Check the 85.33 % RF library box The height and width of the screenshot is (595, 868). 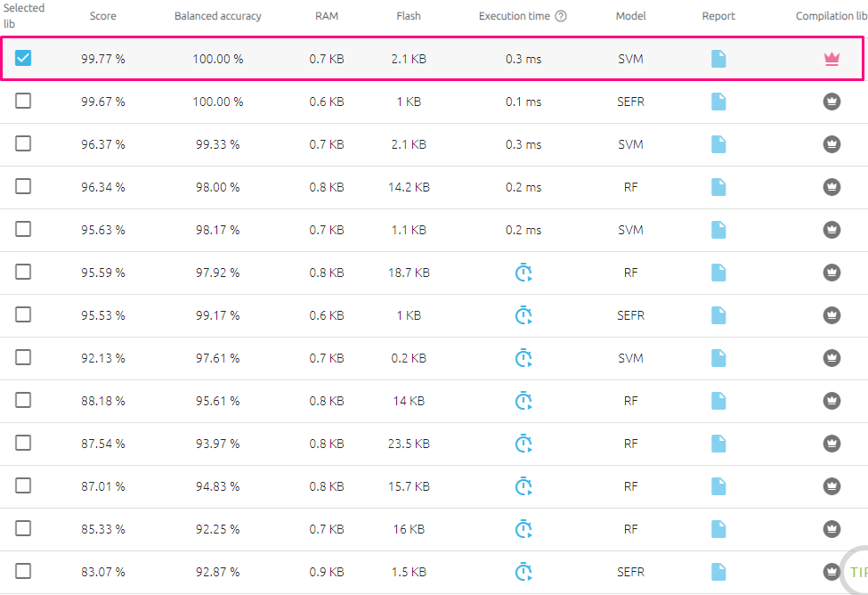(23, 529)
